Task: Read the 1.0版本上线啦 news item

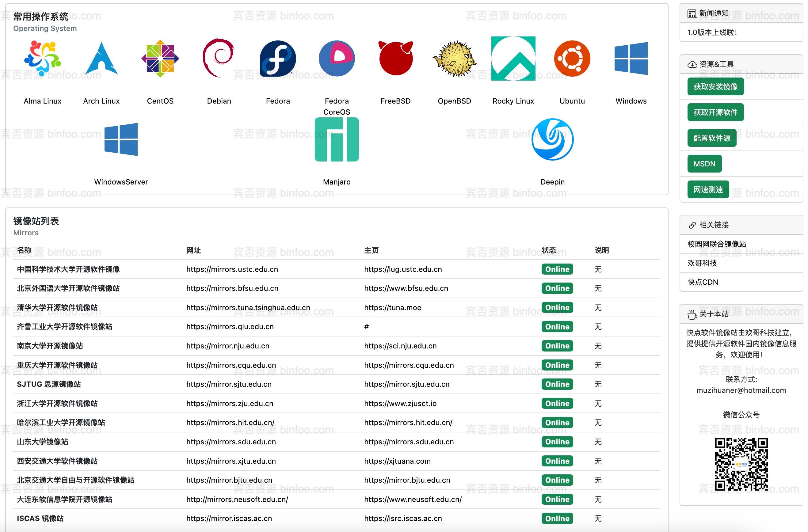Action: (x=712, y=32)
